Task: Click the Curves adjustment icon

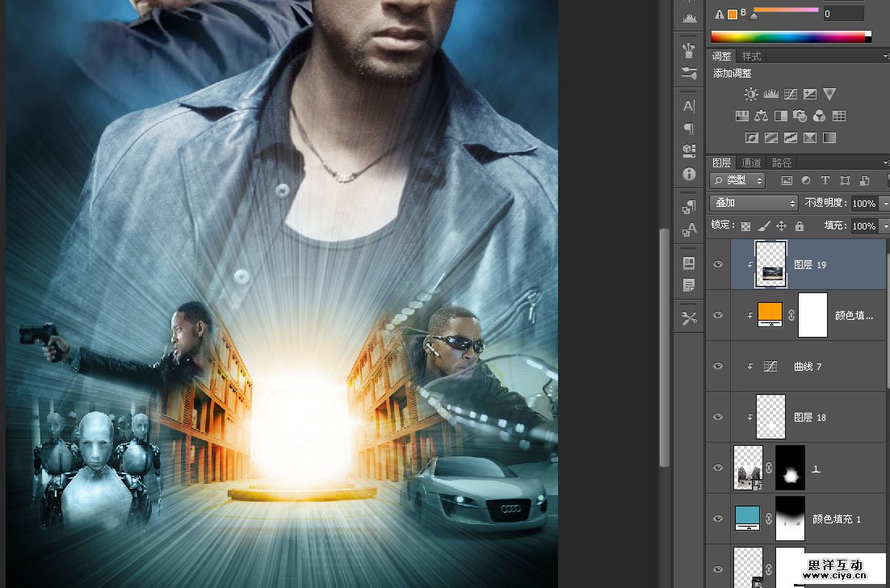Action: (790, 94)
